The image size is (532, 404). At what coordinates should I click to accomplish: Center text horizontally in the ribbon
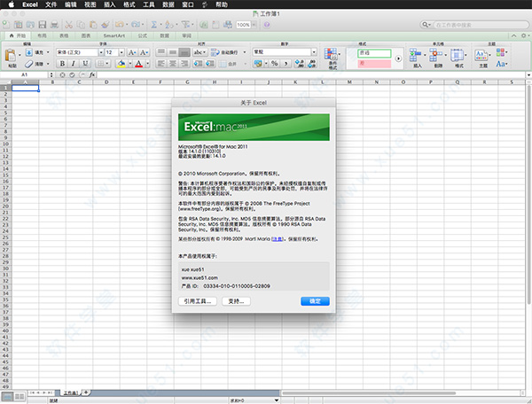(173, 64)
